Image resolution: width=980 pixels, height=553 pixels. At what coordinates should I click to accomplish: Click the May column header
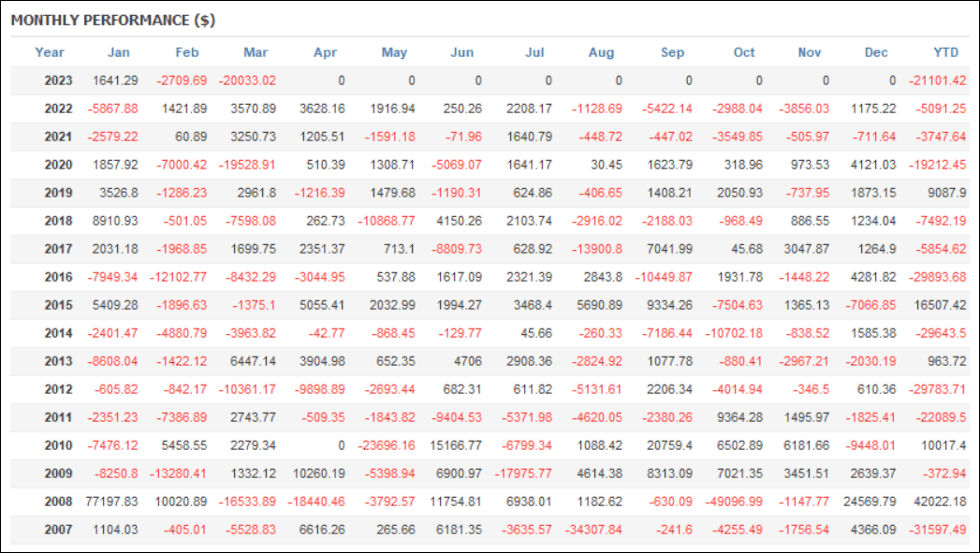coord(394,52)
